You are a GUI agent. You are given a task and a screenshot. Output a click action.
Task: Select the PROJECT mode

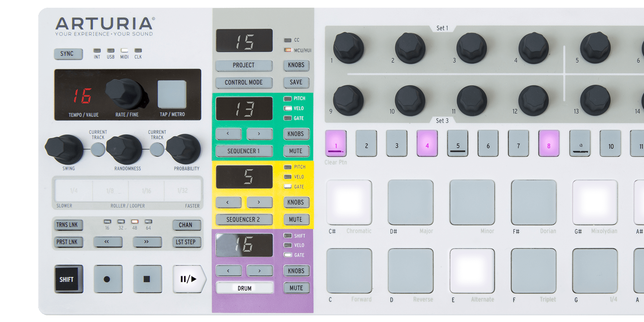244,65
